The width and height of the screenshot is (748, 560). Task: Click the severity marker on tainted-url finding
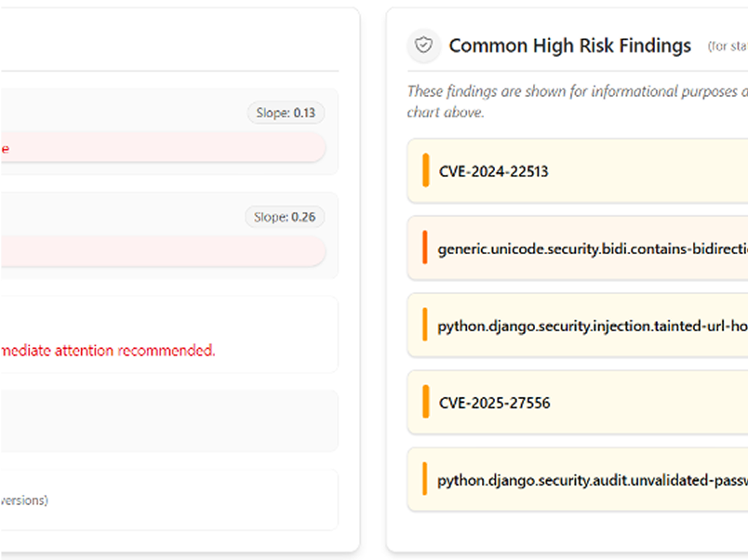click(x=425, y=327)
